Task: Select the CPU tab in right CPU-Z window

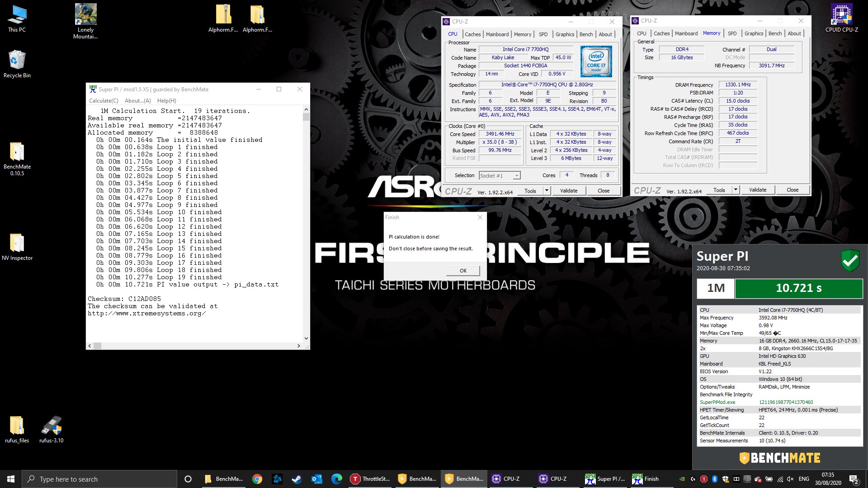Action: pyautogui.click(x=642, y=33)
